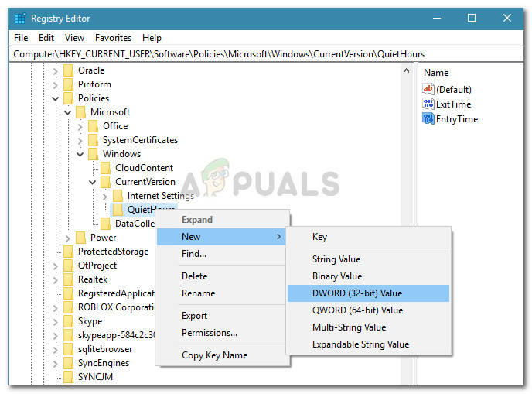Expand the Piriform key
The image size is (532, 394).
(x=56, y=85)
